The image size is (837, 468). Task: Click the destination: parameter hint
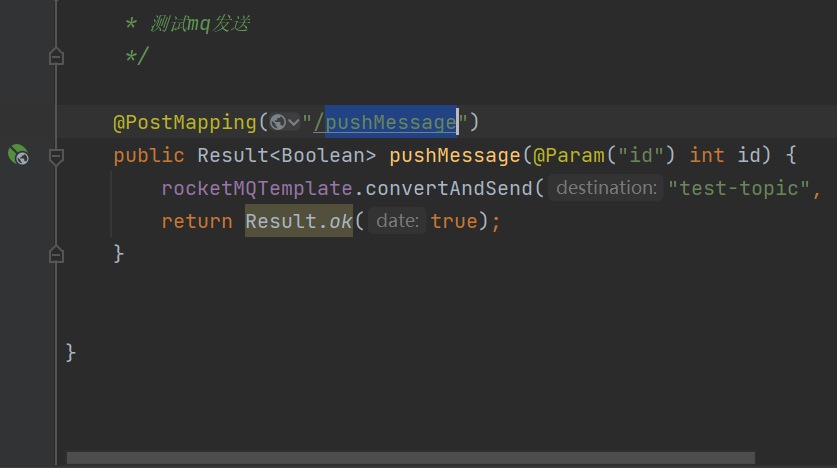click(606, 188)
